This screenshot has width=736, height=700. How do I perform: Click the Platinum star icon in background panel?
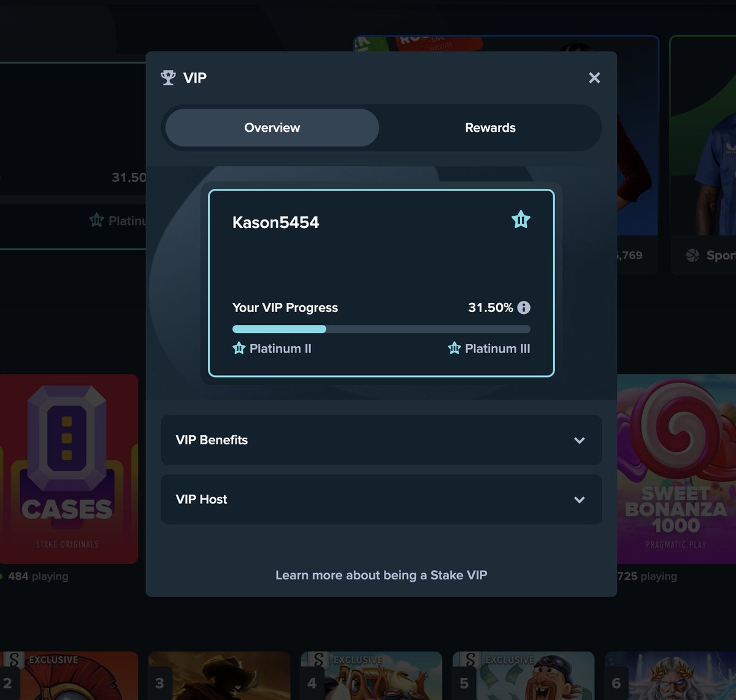point(96,220)
